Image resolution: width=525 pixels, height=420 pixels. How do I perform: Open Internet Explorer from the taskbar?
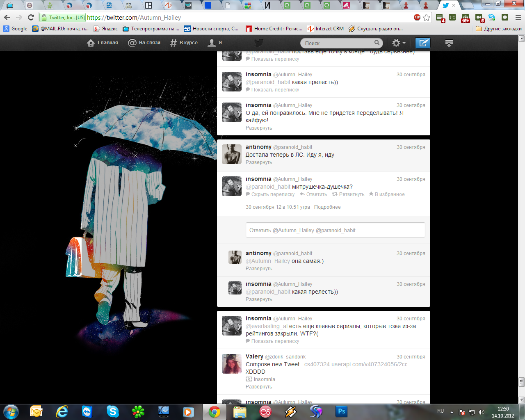(62, 411)
